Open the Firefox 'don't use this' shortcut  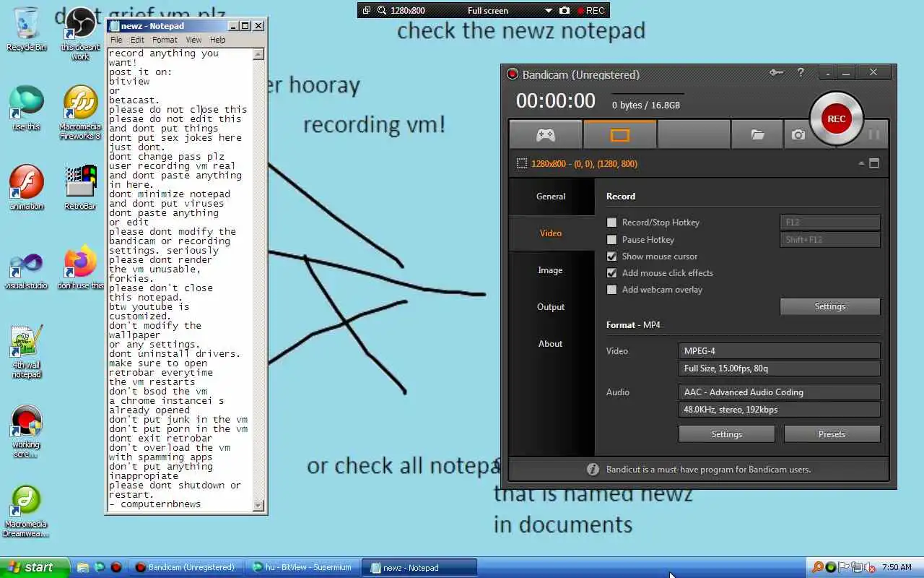(80, 267)
